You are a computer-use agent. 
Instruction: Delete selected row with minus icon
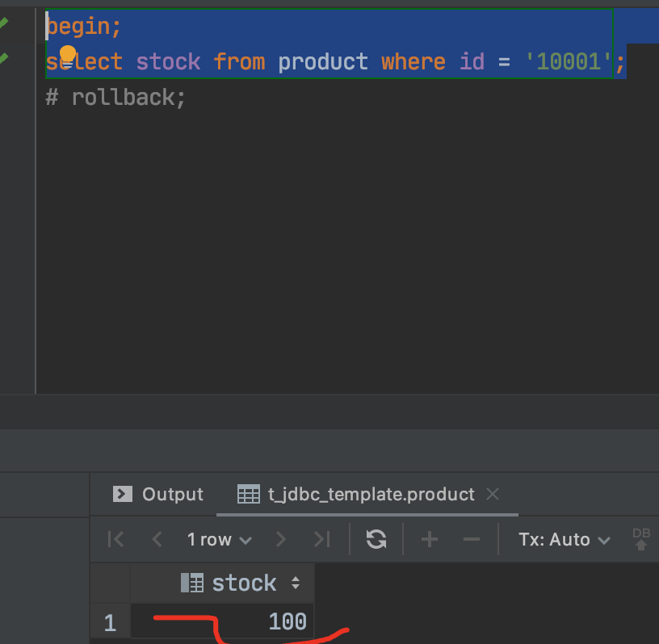click(x=472, y=539)
